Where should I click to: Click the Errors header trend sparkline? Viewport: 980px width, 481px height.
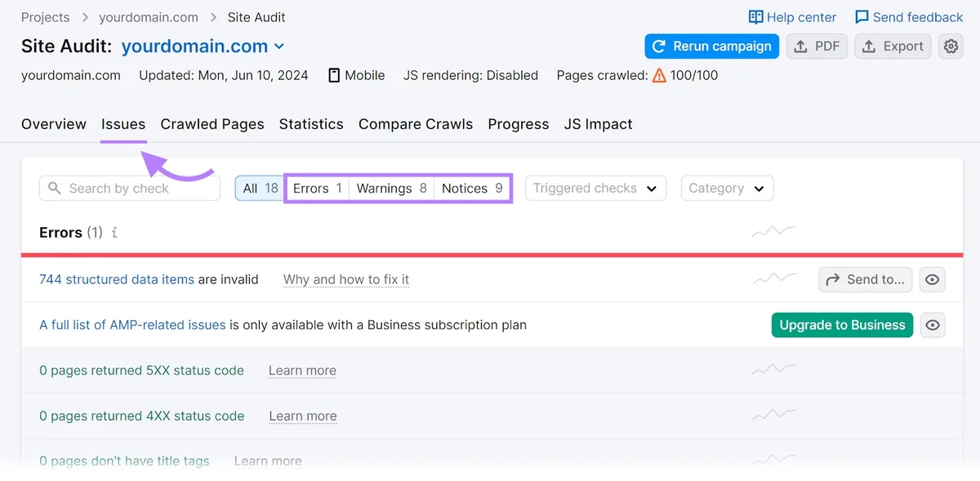[x=773, y=233]
